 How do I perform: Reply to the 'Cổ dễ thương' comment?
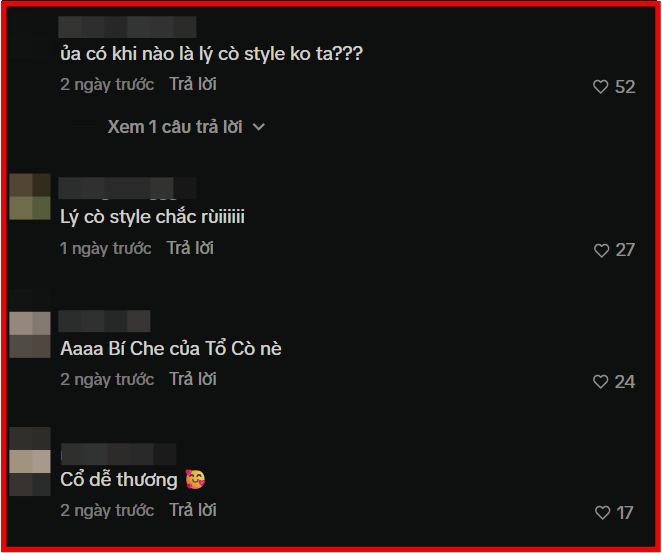point(193,510)
